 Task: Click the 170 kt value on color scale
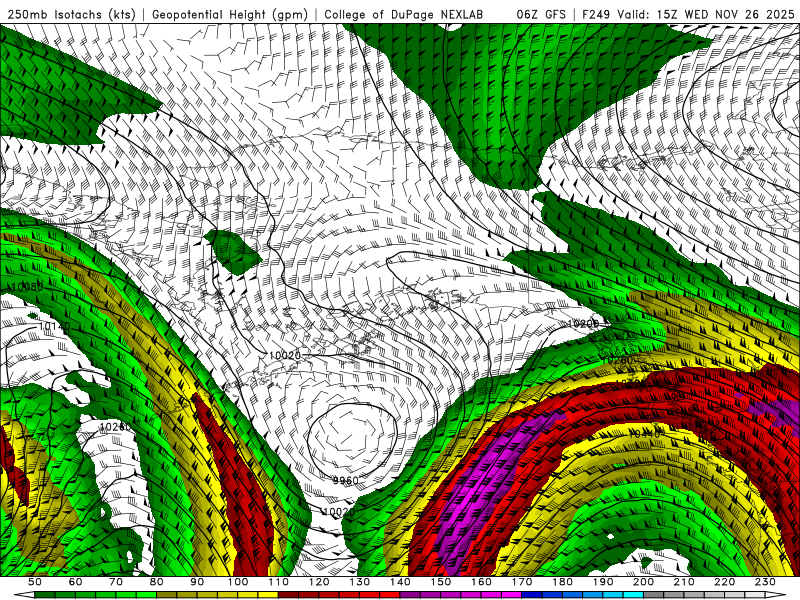(522, 582)
